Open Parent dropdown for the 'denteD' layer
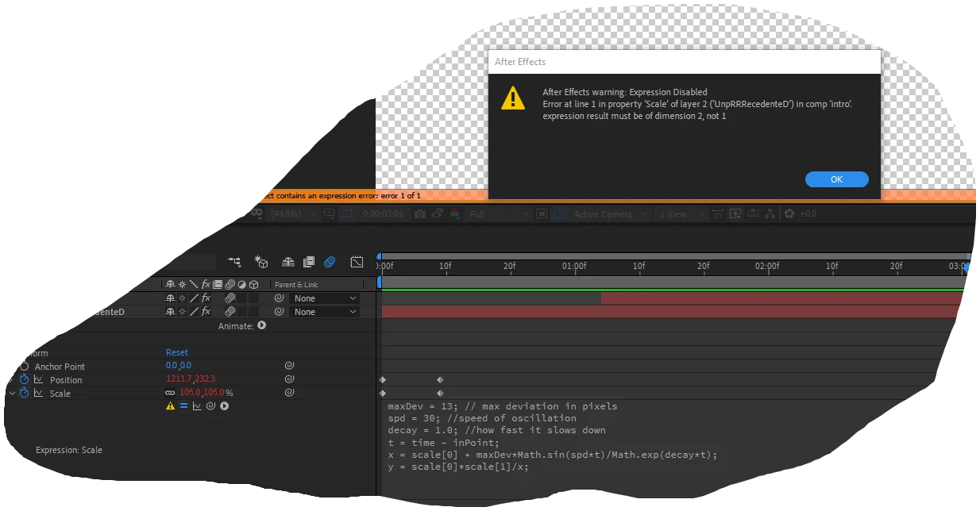 coord(325,312)
